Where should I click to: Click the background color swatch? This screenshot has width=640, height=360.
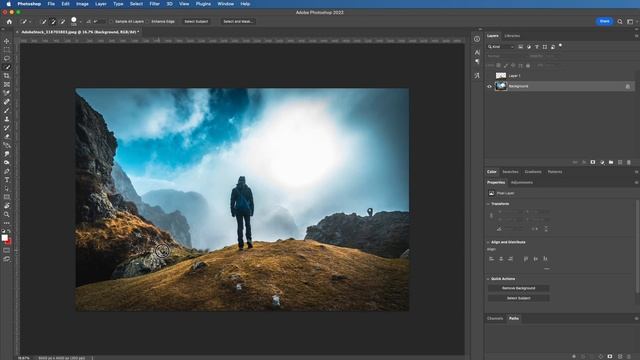click(9, 241)
